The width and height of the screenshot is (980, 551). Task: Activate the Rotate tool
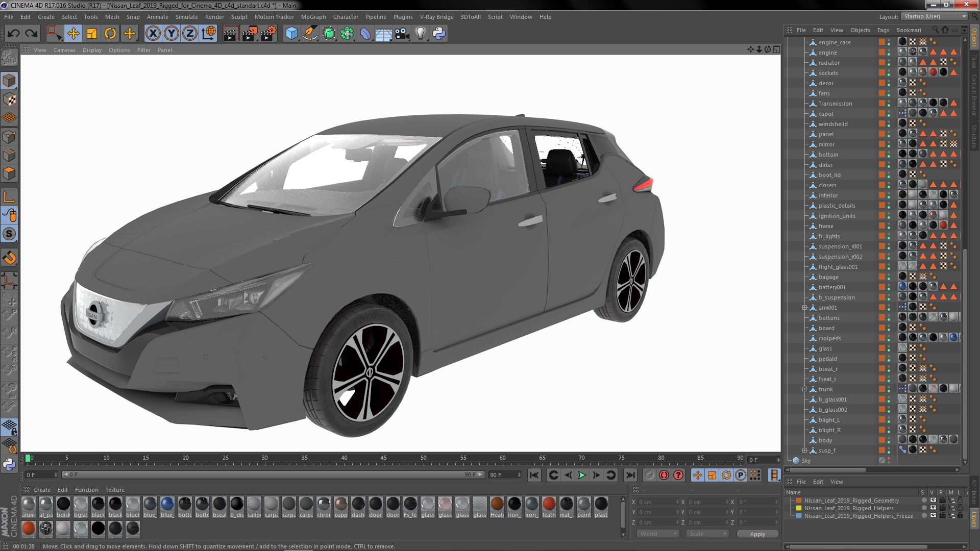coord(110,34)
